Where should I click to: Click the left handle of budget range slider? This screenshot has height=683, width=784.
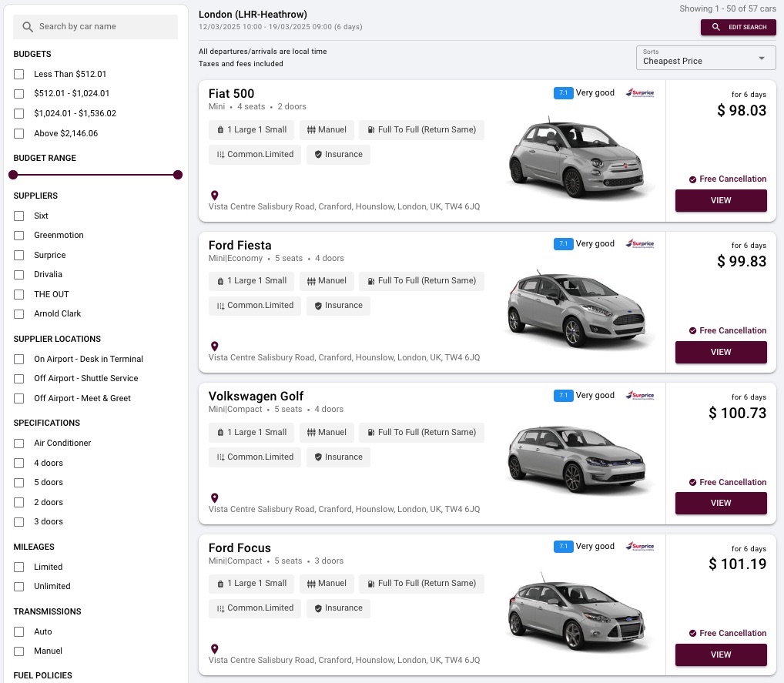tap(14, 175)
